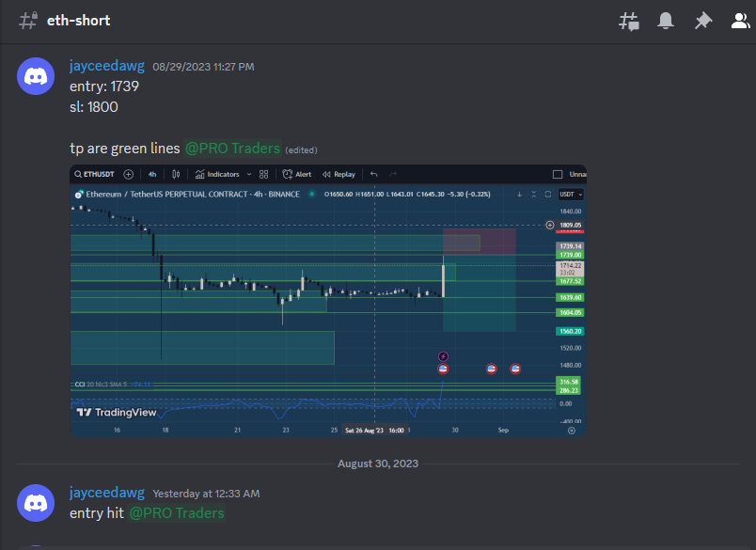756x550 pixels.
Task: Open jayceedawg's profile from the 11:27 PM message
Action: tap(107, 66)
